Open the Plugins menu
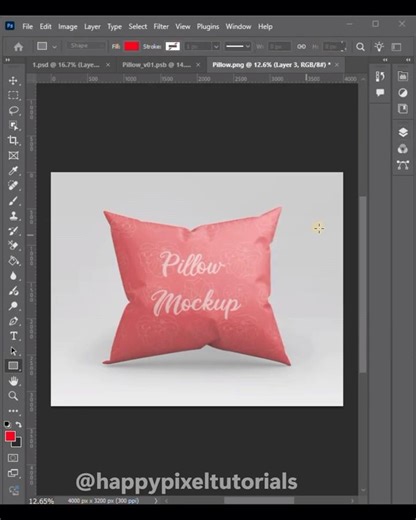The image size is (416, 520). tap(208, 27)
